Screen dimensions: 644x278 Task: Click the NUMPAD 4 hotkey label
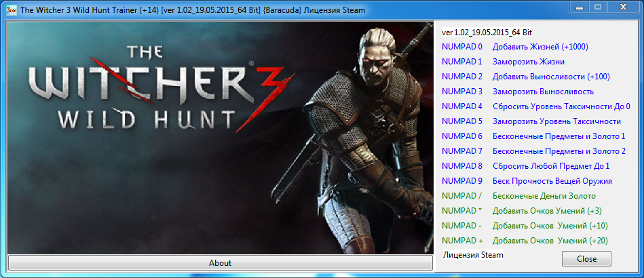(462, 106)
